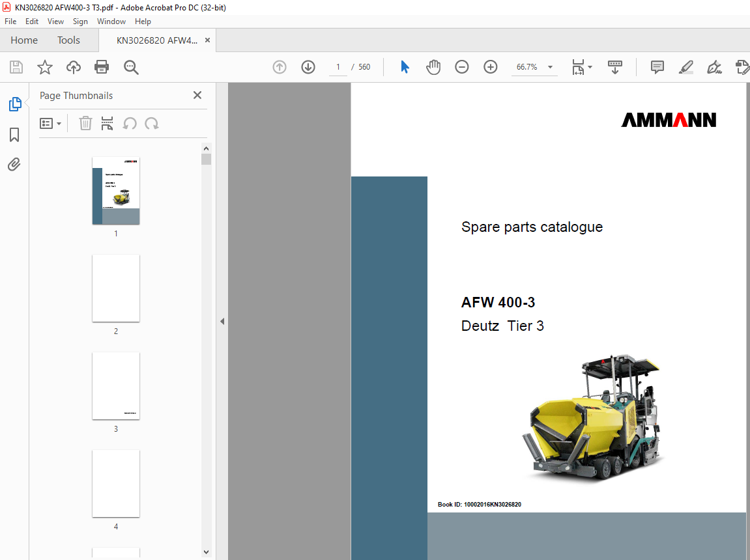Viewport: 750px width, 560px height.
Task: Select the KN3026820 AFW4... document tab
Action: point(157,40)
